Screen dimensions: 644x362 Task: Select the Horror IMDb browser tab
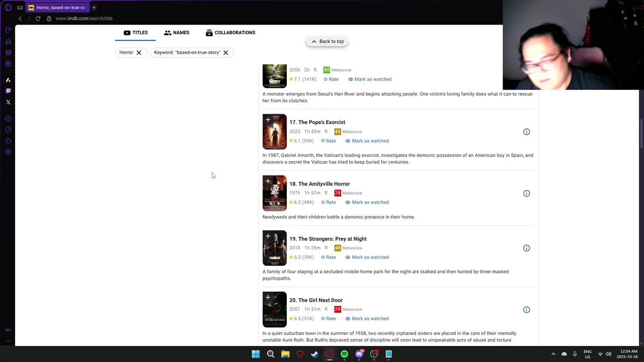point(58,8)
